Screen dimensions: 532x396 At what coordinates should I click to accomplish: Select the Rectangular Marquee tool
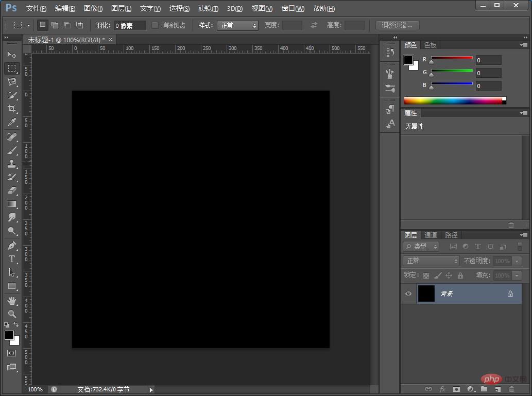(x=12, y=68)
